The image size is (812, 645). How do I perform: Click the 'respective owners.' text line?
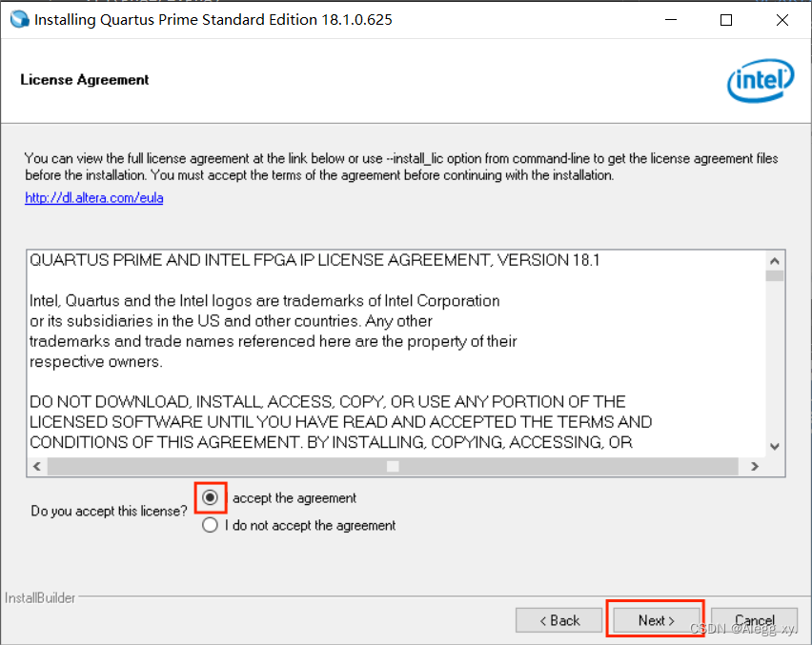(x=96, y=361)
